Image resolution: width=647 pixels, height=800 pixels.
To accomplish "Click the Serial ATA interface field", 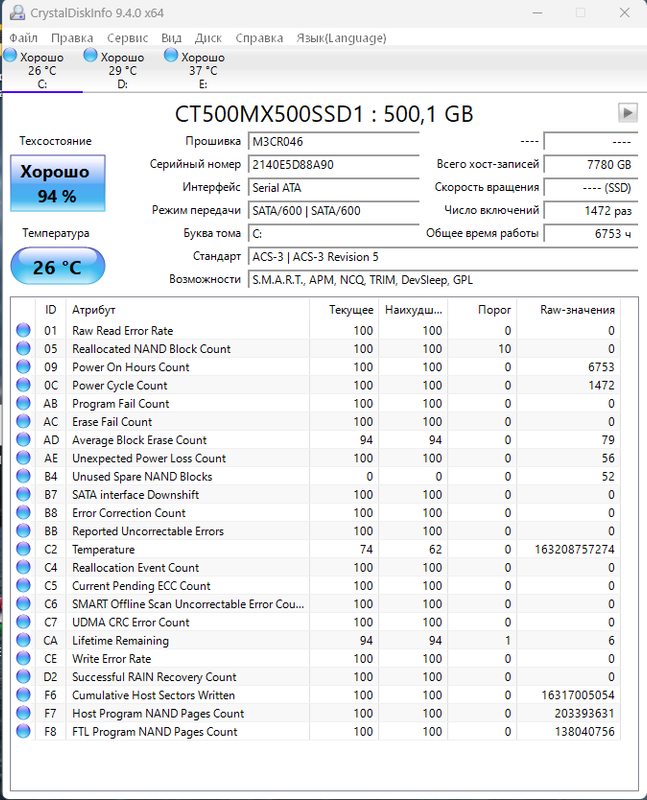I will coord(333,188).
